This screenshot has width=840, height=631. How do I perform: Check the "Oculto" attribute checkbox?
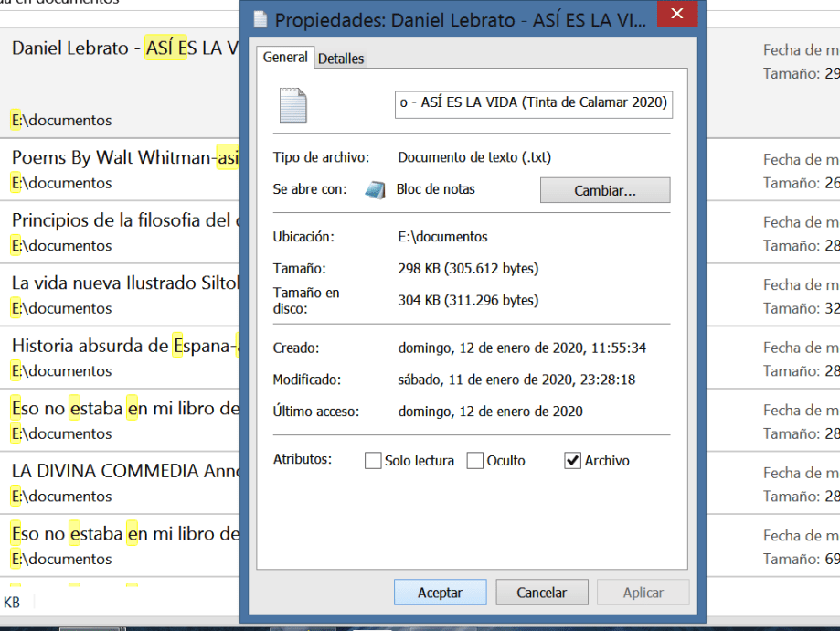click(473, 460)
